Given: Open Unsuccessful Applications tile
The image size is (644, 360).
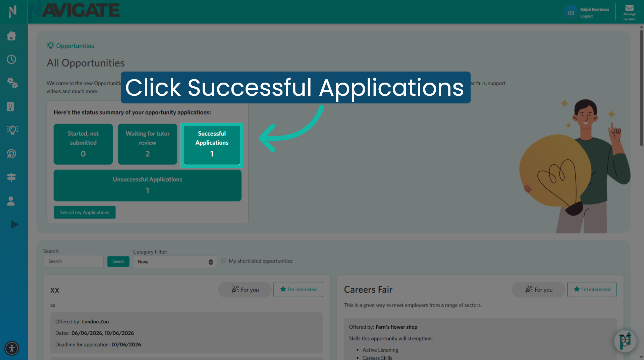Looking at the screenshot, I should coord(148,185).
